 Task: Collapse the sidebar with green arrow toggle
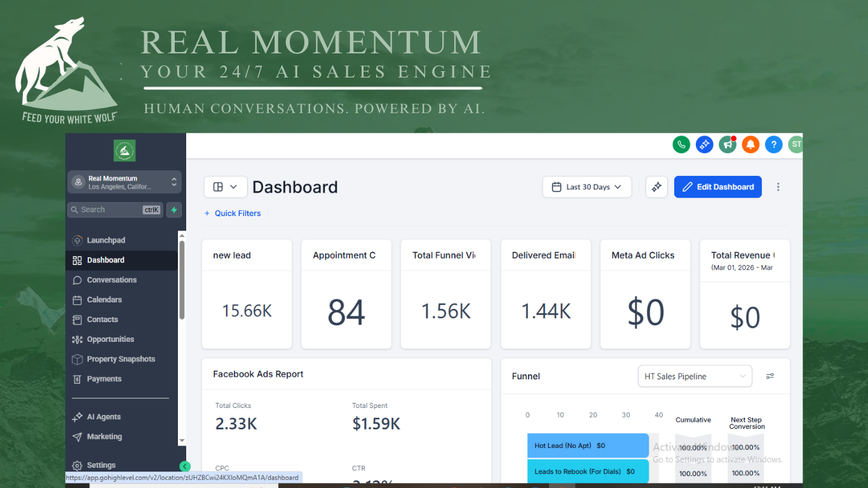coord(185,466)
